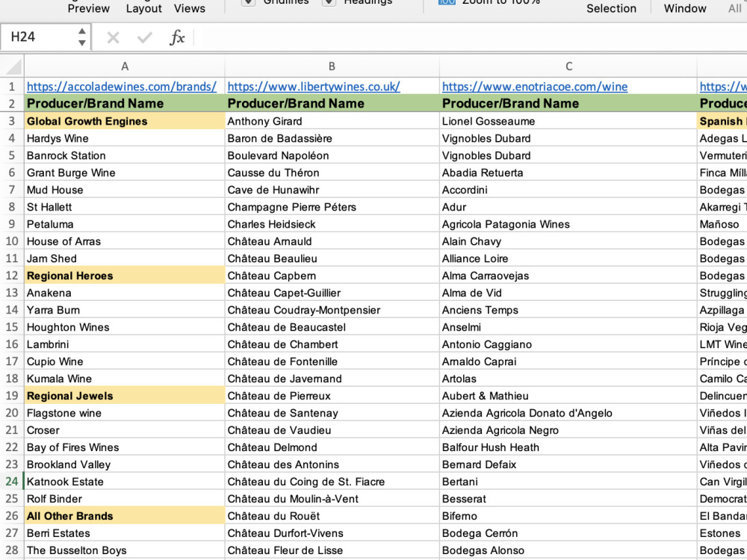
Task: Select the Baron de Badassière cell
Action: pos(332,138)
